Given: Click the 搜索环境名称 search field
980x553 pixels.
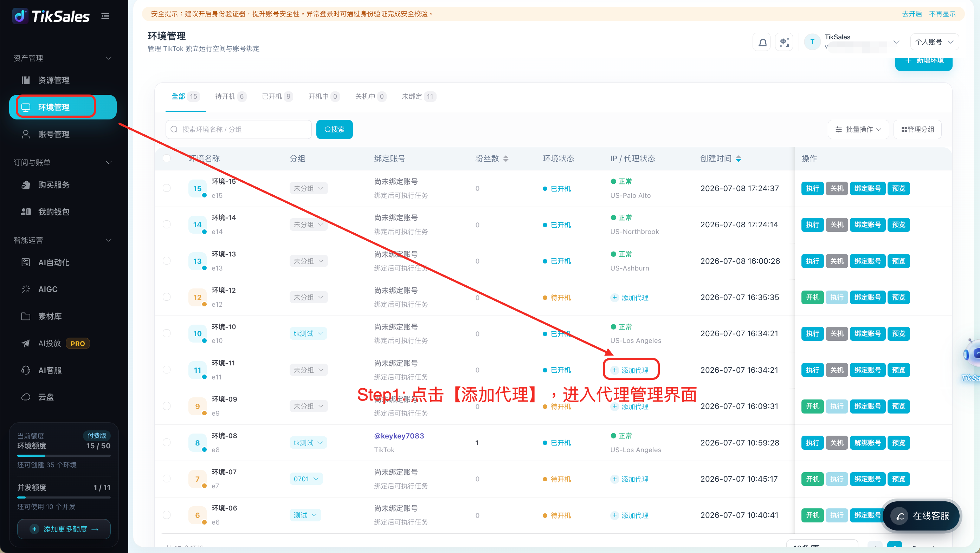Looking at the screenshot, I should coord(239,130).
